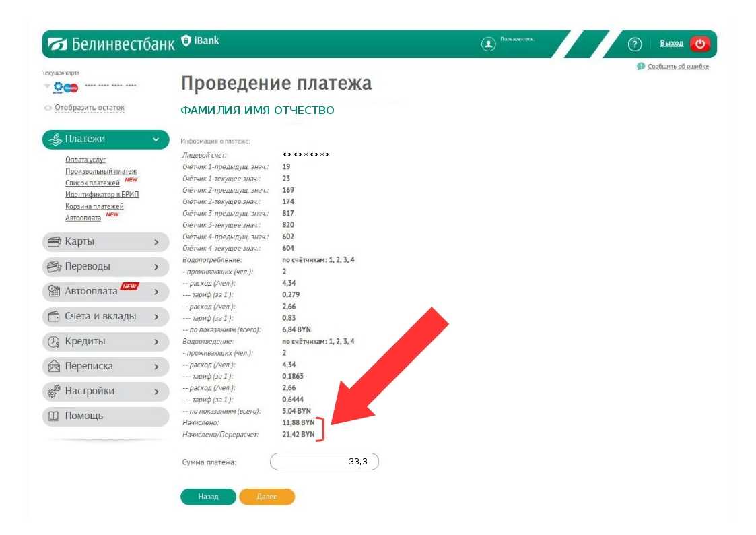Expand the Автооплата section chevron
The height and width of the screenshot is (535, 756).
click(x=156, y=292)
